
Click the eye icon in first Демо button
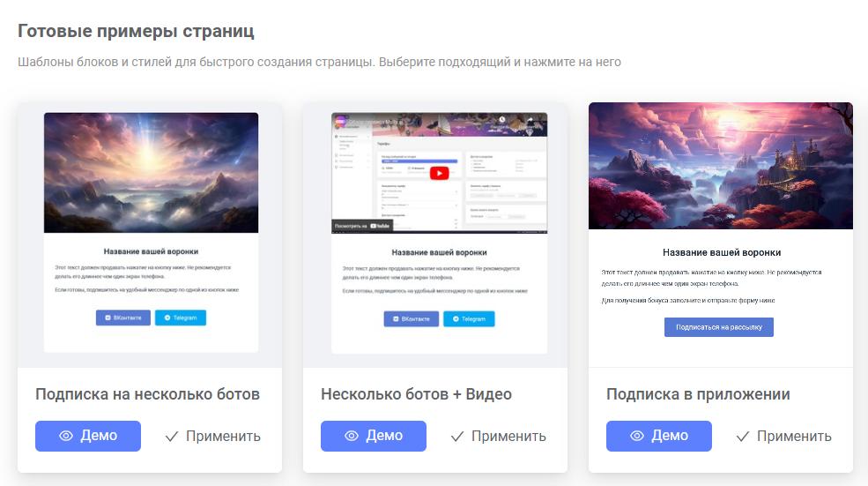[66, 436]
